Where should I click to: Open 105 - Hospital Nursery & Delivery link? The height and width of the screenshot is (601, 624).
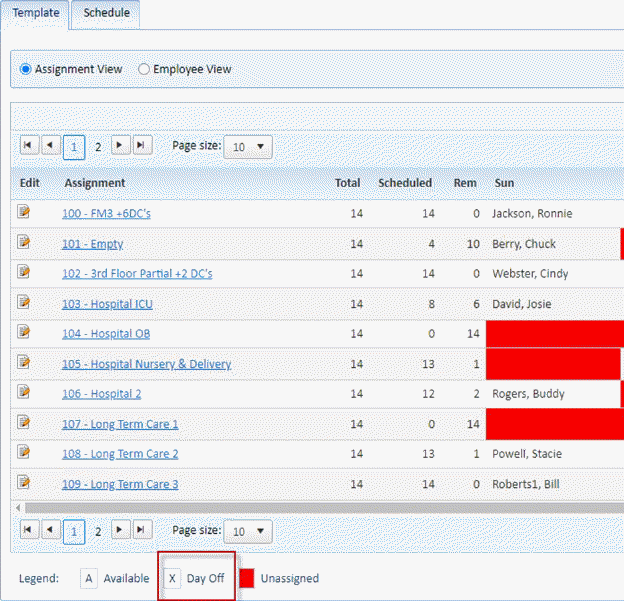point(146,364)
